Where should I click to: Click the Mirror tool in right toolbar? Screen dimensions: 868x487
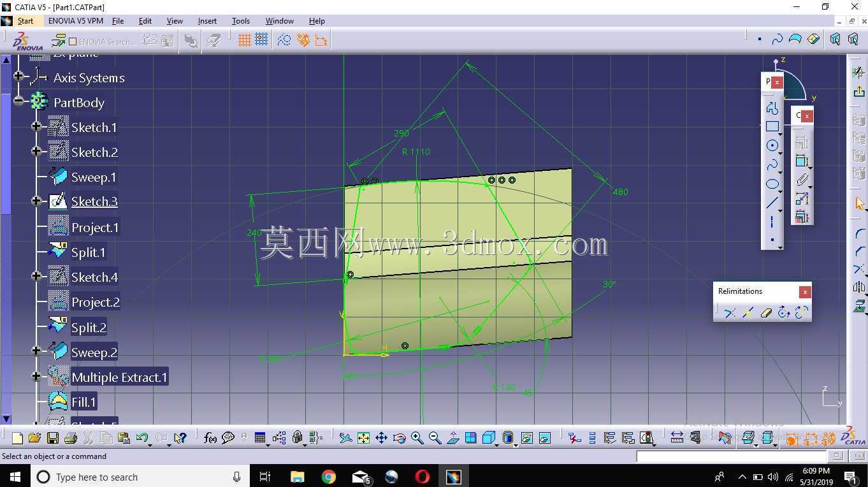pos(859,287)
